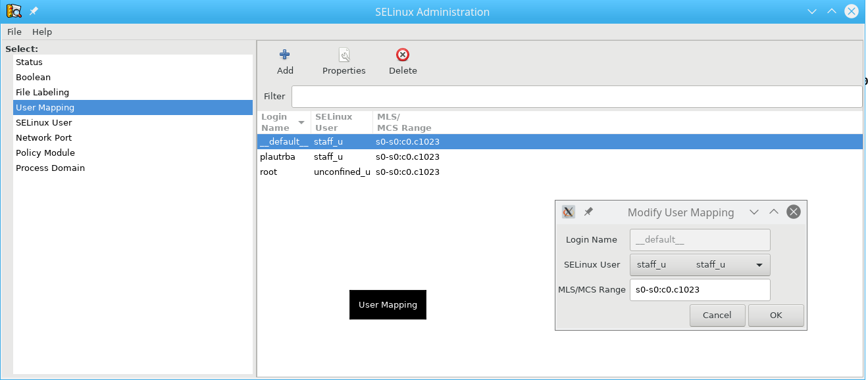Maximize the SELinux Administration window
This screenshot has height=380, width=868.
tap(832, 11)
